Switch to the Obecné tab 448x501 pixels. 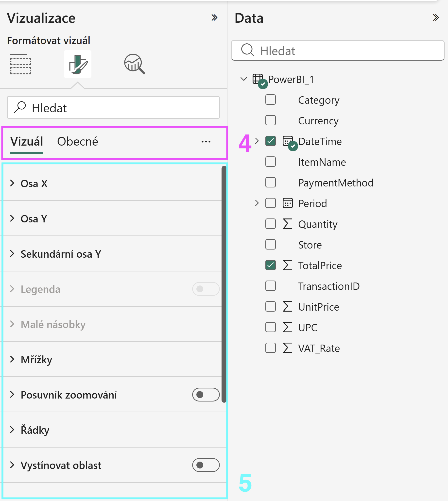tap(78, 142)
